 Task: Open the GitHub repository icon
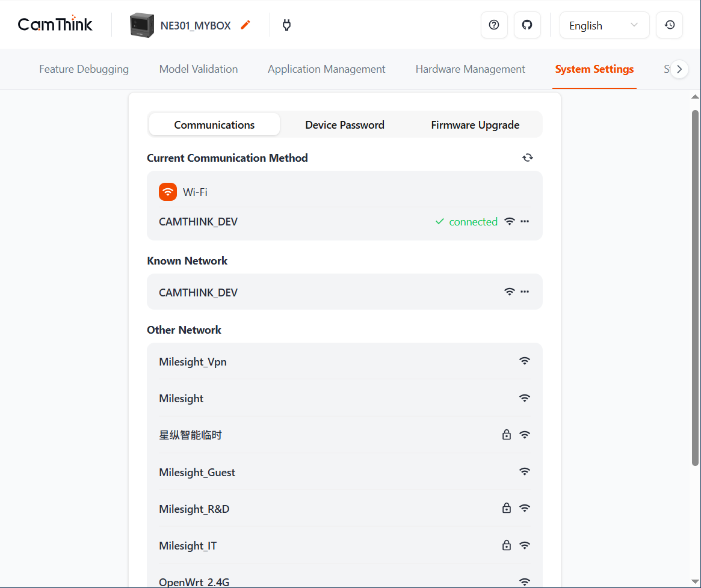[x=527, y=25]
